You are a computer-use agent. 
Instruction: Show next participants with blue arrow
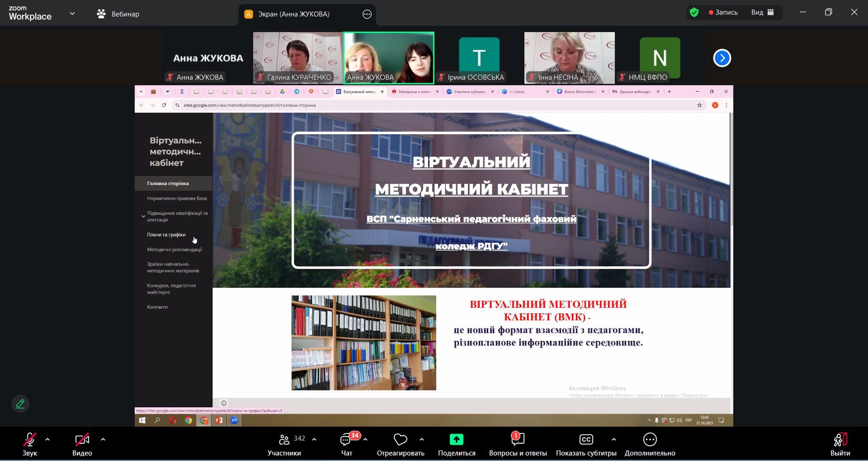pyautogui.click(x=722, y=58)
